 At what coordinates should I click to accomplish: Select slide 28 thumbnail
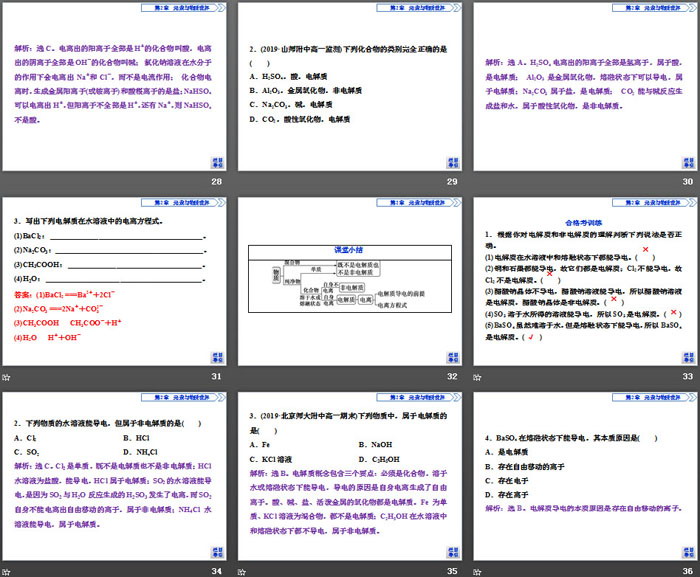tap(114, 87)
